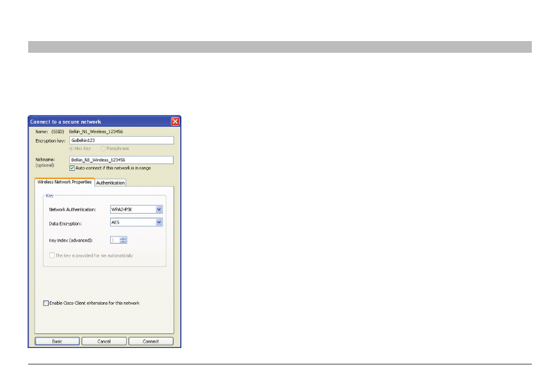Toggle Auto-connect if this network is in range
Viewport: 560px width, 392px height.
click(72, 168)
